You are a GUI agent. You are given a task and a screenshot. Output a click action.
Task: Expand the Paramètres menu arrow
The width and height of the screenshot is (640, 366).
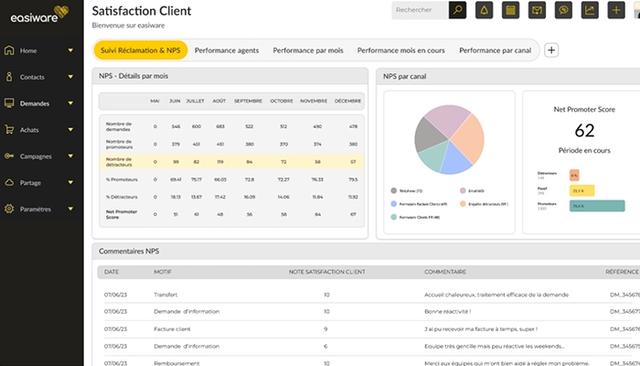[x=71, y=209]
